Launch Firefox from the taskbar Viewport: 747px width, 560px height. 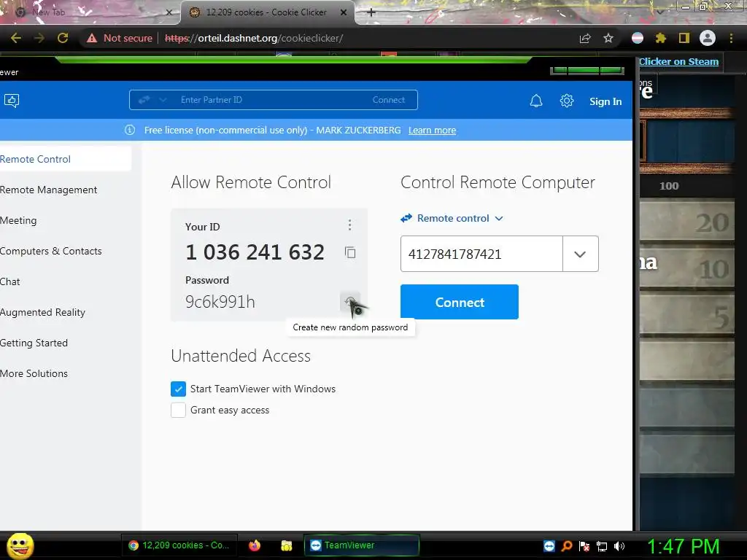coord(255,545)
